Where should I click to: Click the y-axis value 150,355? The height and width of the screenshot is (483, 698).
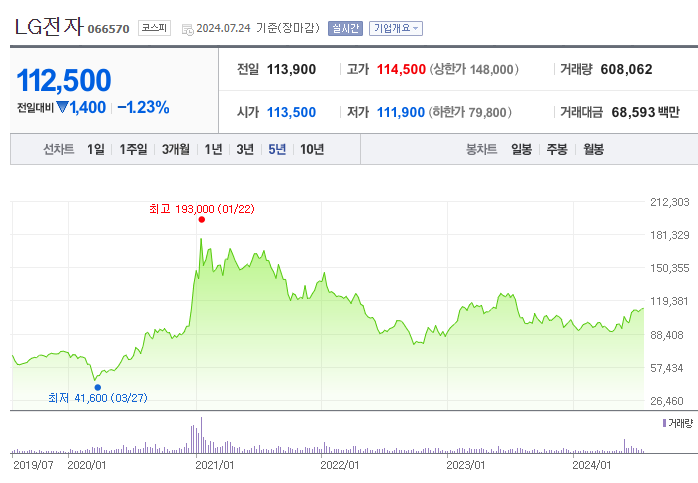tap(670, 268)
